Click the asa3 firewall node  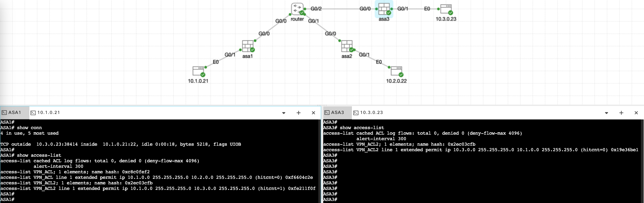[384, 9]
